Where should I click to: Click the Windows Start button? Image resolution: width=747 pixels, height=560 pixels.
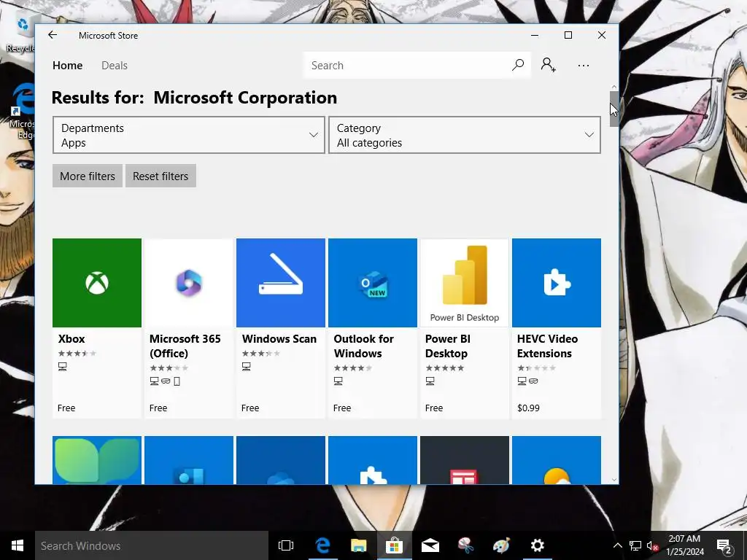(18, 545)
